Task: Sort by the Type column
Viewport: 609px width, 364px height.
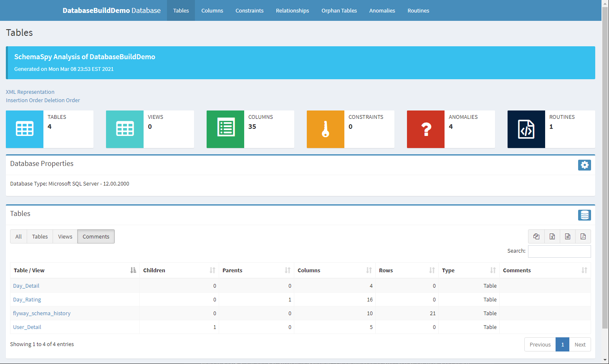Action: point(469,270)
